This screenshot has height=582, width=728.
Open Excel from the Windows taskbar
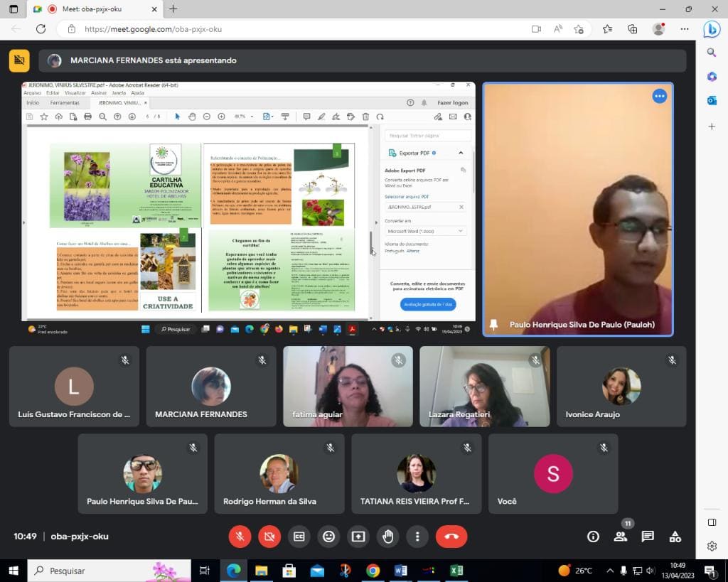point(456,571)
